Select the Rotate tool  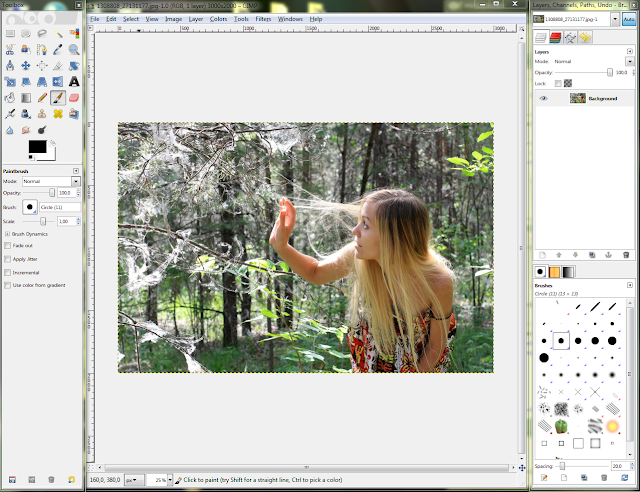(74, 66)
